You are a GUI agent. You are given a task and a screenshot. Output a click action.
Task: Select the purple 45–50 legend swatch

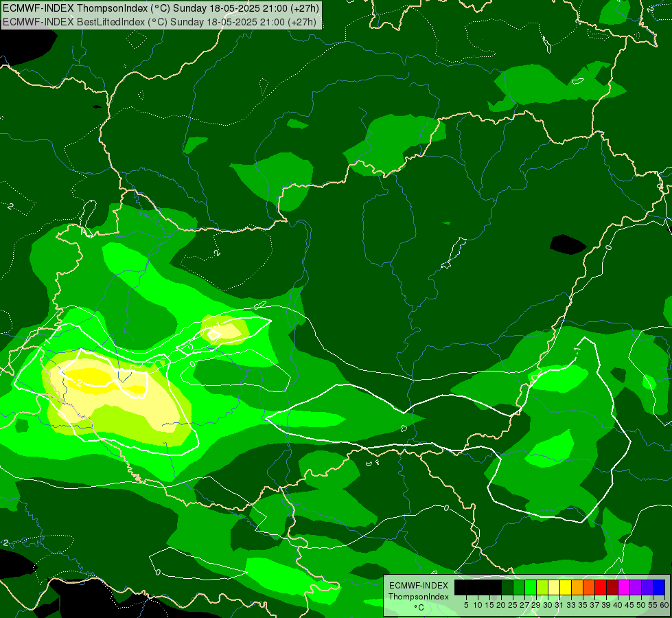(x=635, y=588)
